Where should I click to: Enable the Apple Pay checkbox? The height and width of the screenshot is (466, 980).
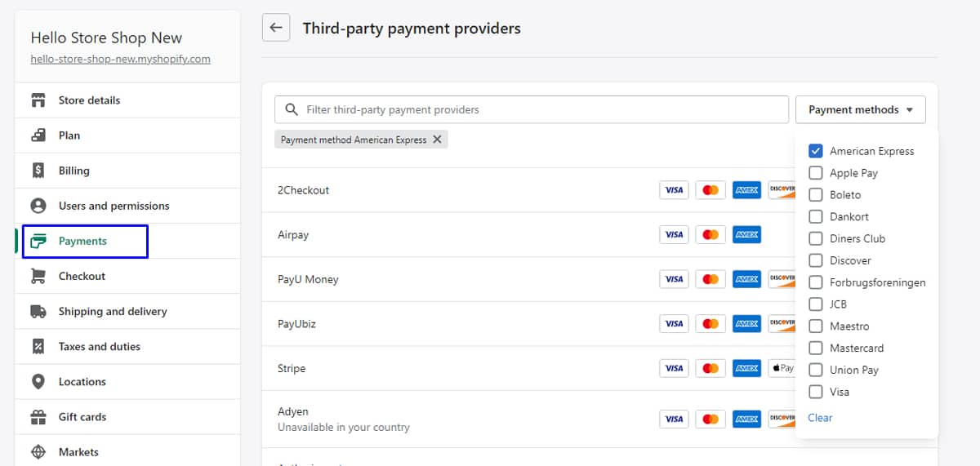click(815, 173)
